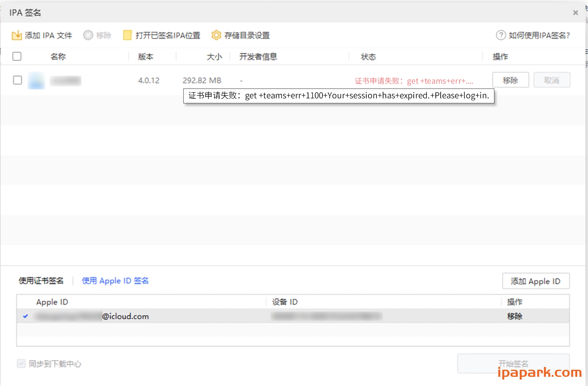Deselect the blue checkmark beside the Apple ID
Screen dimensions: 588x386
[26, 316]
